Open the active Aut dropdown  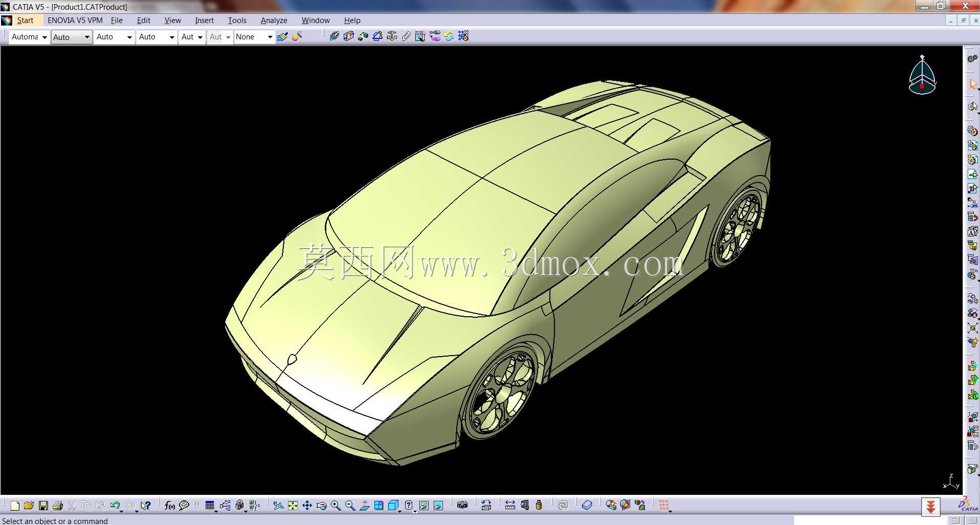tap(192, 37)
